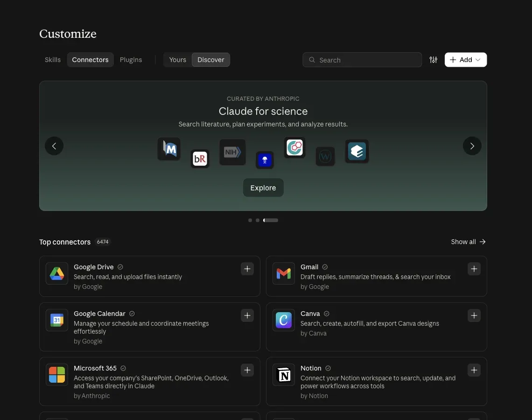
Task: Open the Notion connector title
Action: pos(311,368)
